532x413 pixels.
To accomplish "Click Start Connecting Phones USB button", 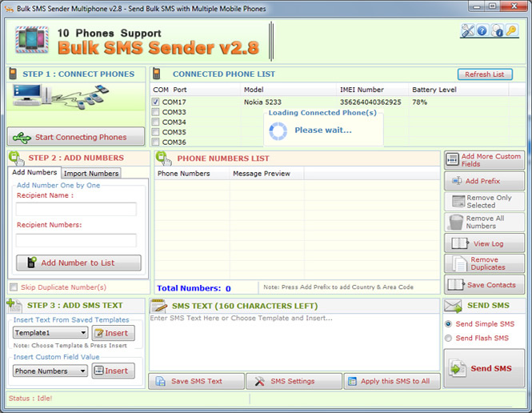I will coord(76,137).
